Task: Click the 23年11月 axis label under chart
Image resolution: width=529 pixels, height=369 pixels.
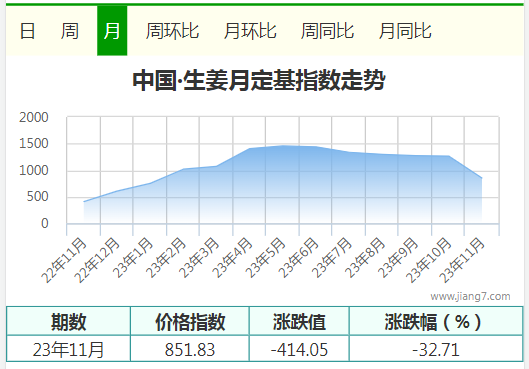Action: 462,260
